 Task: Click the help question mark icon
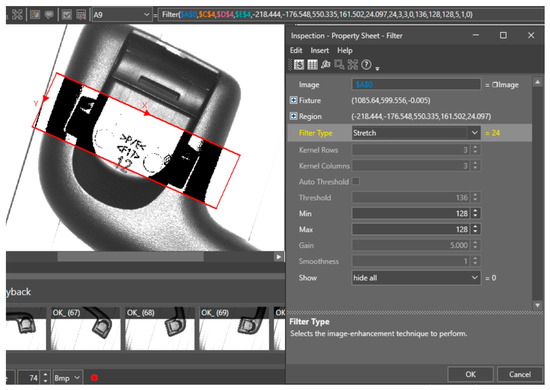[x=366, y=65]
